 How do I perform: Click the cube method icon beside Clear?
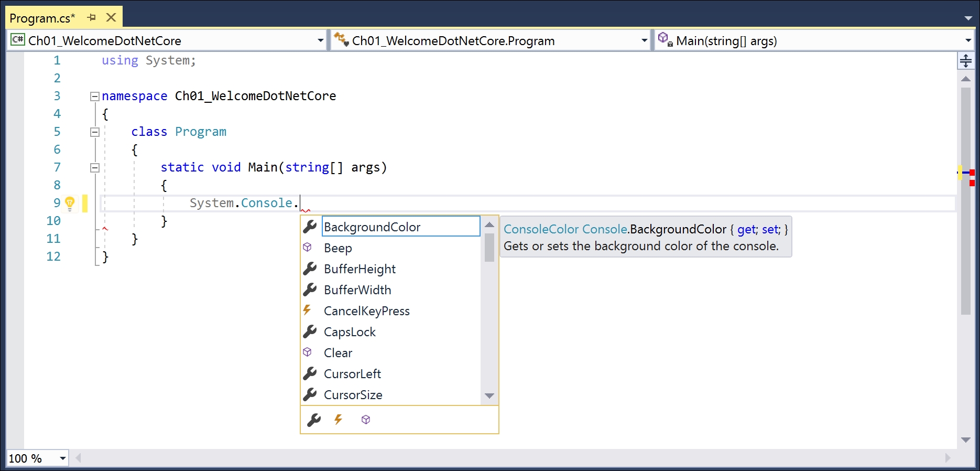[308, 352]
